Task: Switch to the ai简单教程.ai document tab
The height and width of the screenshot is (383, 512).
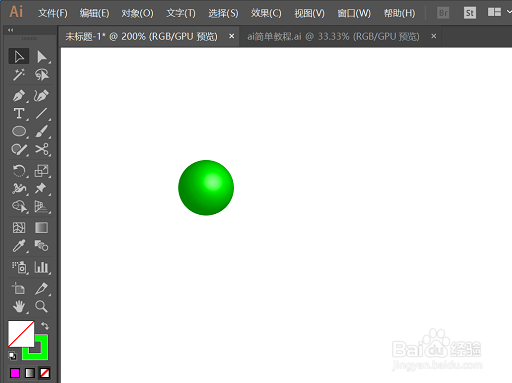Action: click(333, 36)
